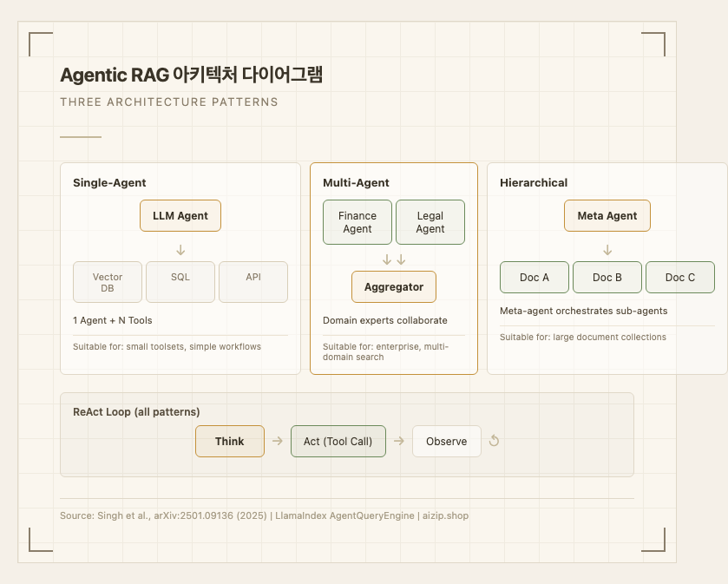Click the Aggregator node
The height and width of the screenshot is (584, 728).
click(x=394, y=286)
